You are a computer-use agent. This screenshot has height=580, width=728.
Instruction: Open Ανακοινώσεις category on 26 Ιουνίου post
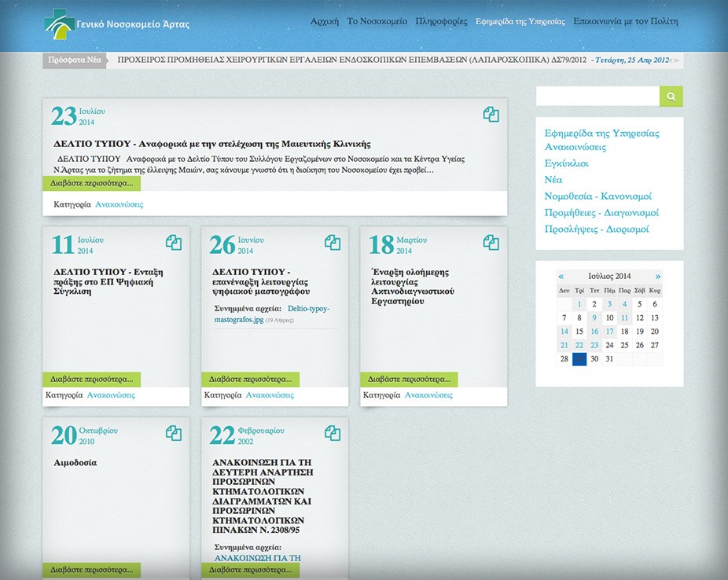(270, 395)
